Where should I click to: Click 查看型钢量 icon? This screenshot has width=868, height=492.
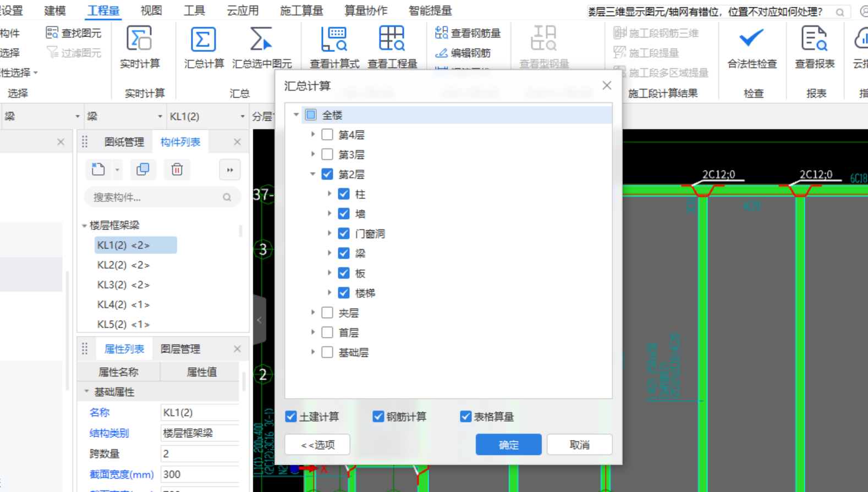coord(543,38)
